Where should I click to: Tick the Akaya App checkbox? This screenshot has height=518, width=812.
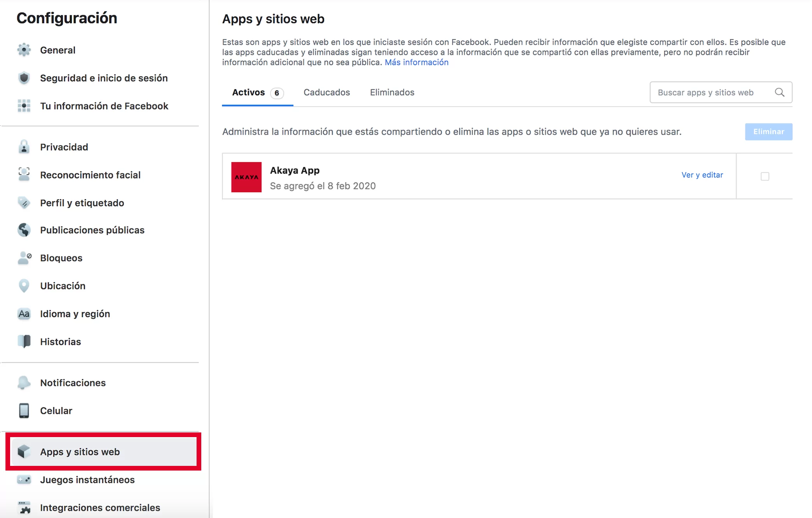click(x=765, y=176)
